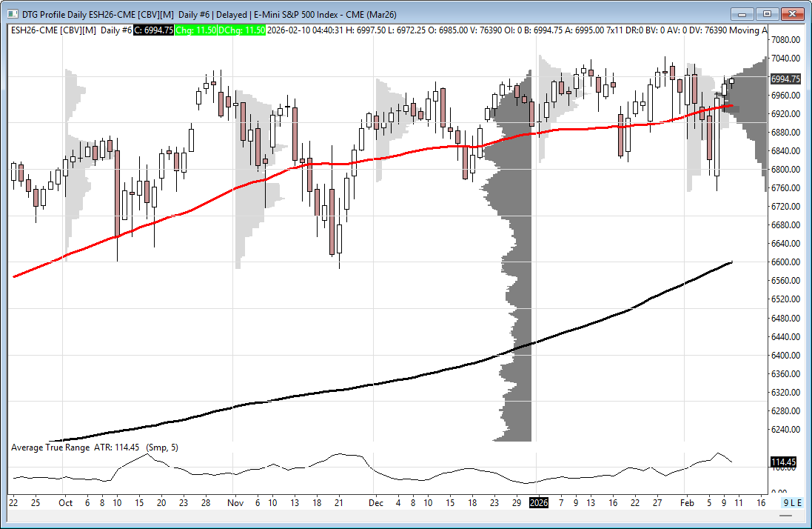Maximize the DTG Profile Daily chart window

click(768, 13)
